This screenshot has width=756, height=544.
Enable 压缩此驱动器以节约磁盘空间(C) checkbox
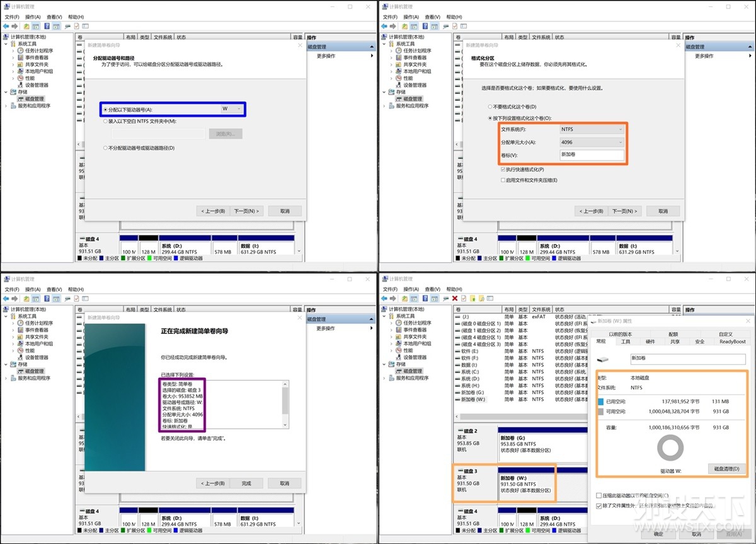click(x=599, y=495)
